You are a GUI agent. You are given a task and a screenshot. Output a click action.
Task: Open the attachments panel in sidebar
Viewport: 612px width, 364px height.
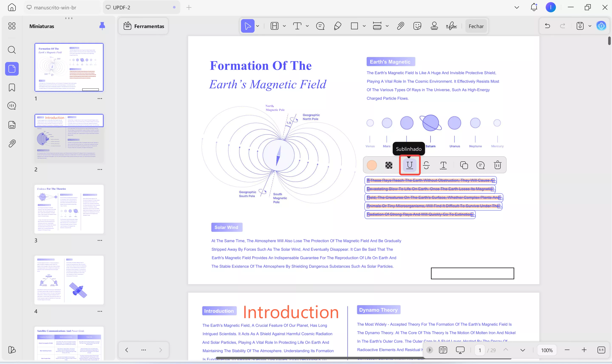[12, 144]
